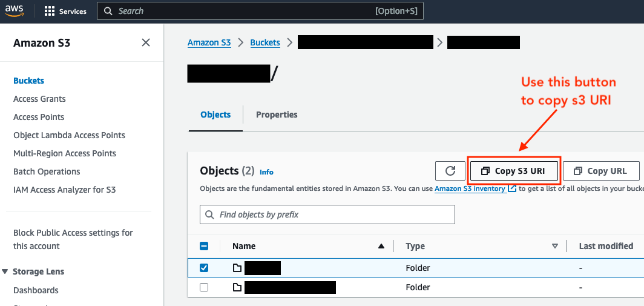Click Folder type cell of checked row
The height and width of the screenshot is (306, 644).
(418, 268)
